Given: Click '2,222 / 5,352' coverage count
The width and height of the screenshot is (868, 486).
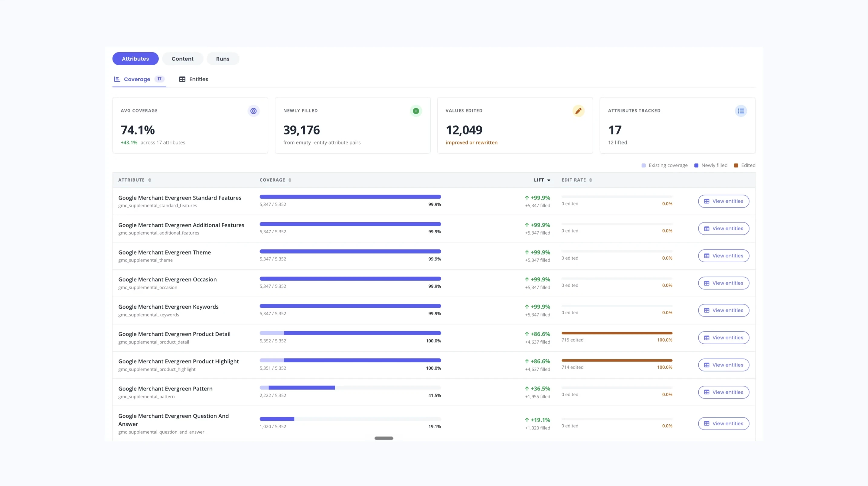Looking at the screenshot, I should point(272,395).
